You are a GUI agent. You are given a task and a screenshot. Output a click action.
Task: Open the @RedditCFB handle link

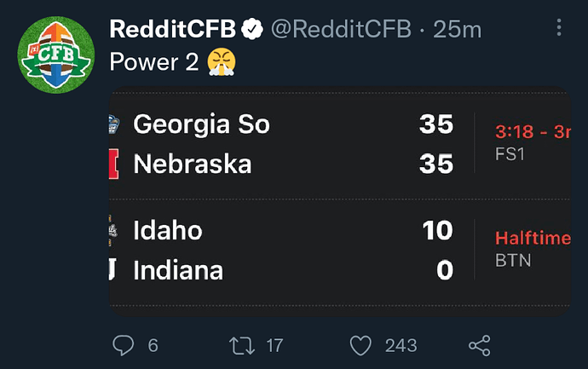tap(341, 29)
